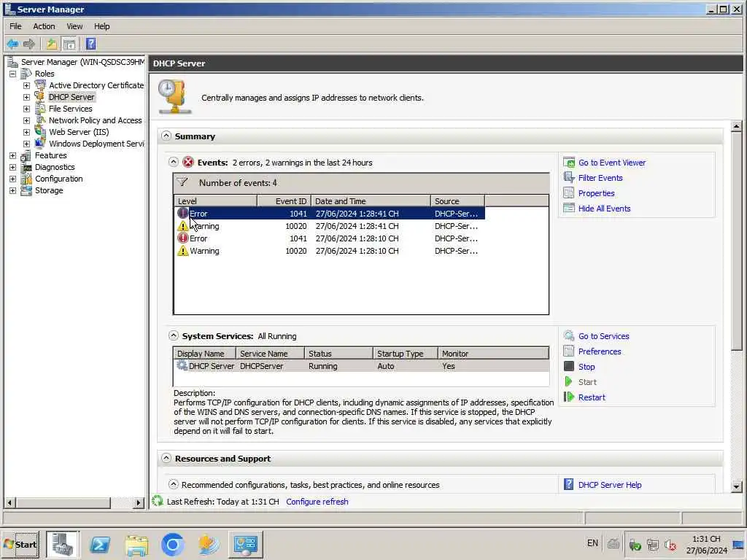Screen dimensions: 747x560
Task: Click the Go to Services icon
Action: click(569, 335)
